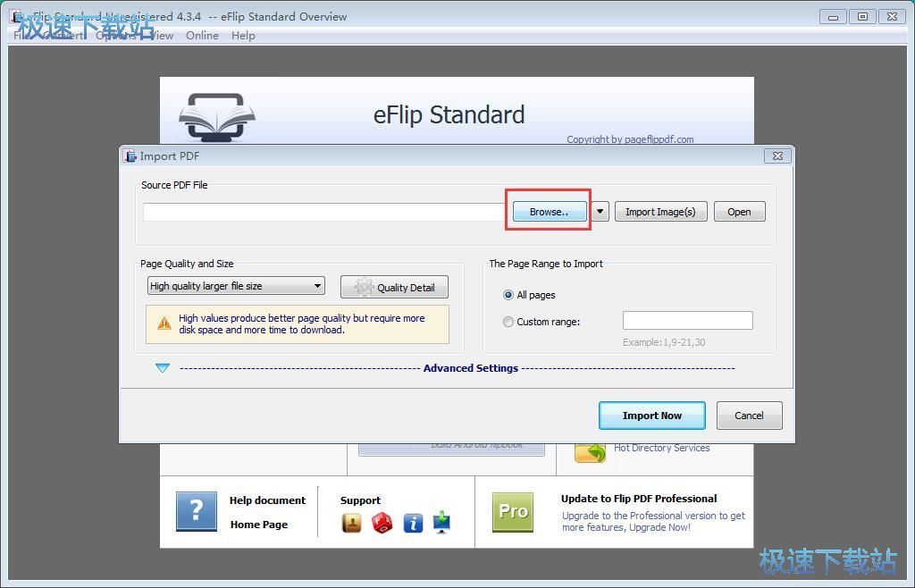
Task: Click the brown contact support icon
Action: point(351,523)
